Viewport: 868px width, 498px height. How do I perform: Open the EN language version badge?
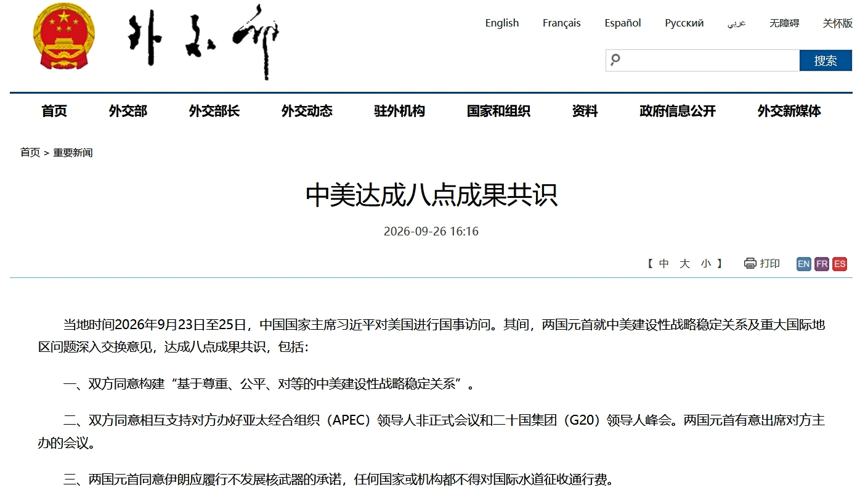click(x=803, y=264)
